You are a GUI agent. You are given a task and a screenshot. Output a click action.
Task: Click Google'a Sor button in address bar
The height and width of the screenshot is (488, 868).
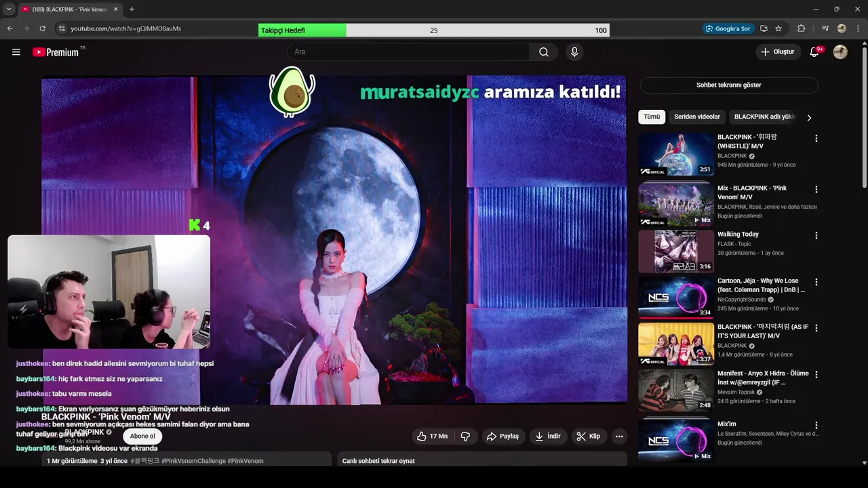point(728,28)
